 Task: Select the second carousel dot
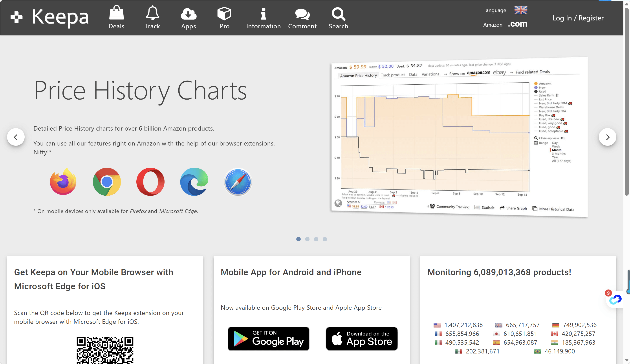(x=307, y=239)
